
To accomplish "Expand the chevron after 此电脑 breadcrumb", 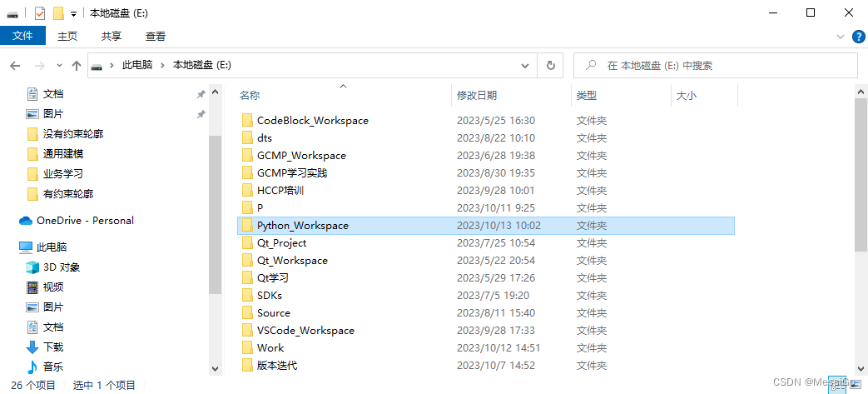I will tap(163, 66).
